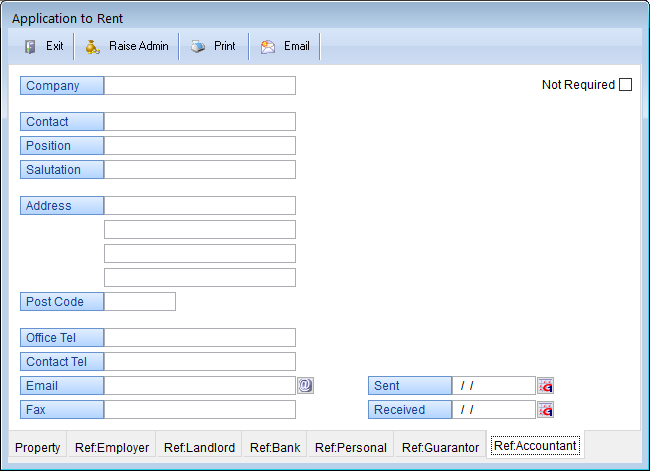
Task: Focus the Fax input field
Action: 200,410
